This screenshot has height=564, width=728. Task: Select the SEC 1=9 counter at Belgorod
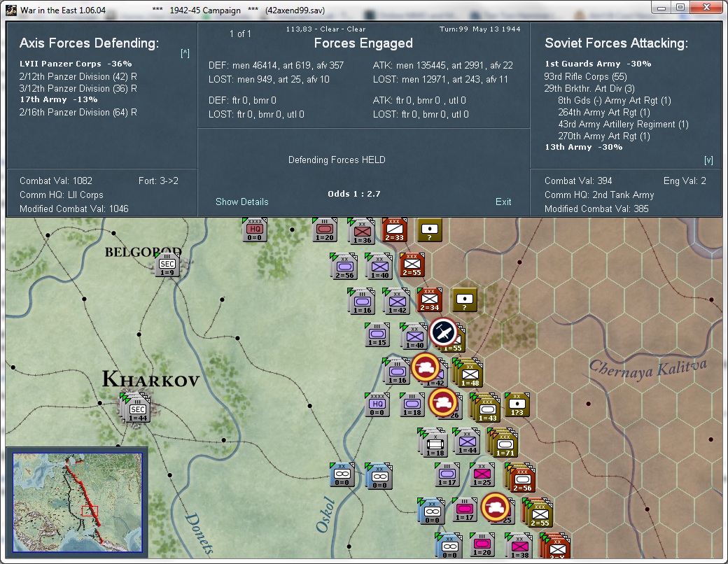(x=167, y=266)
